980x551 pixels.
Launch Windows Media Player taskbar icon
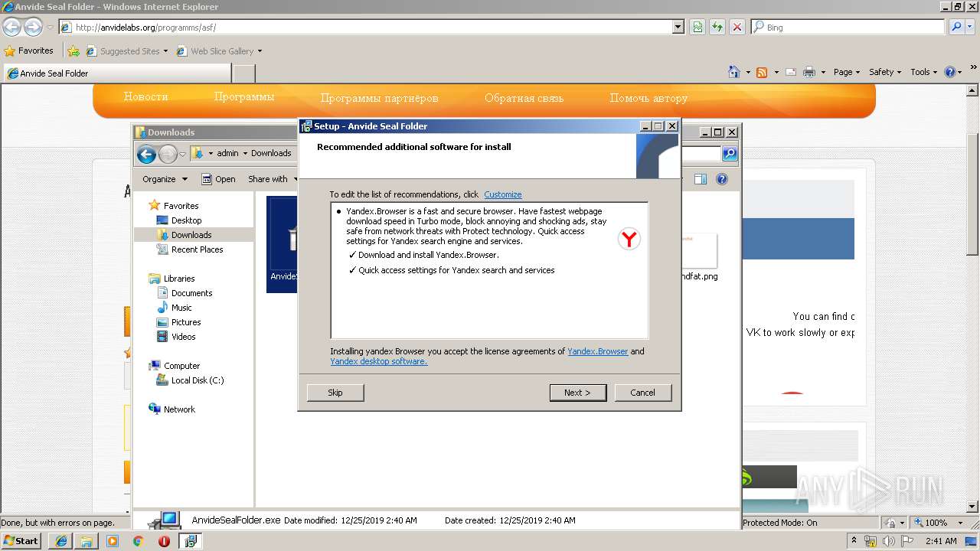pos(113,541)
